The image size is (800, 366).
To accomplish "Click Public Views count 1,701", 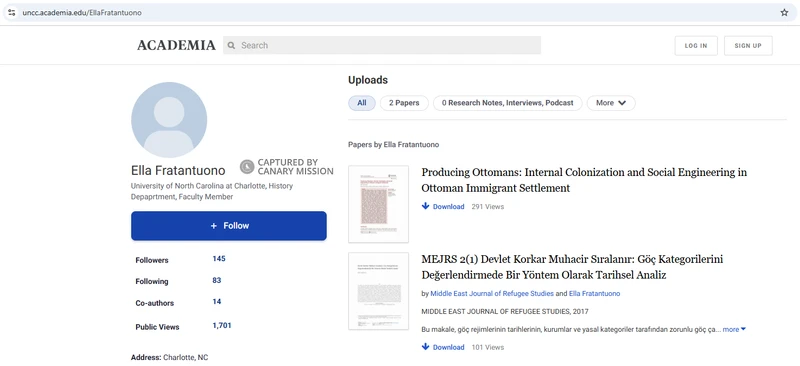I will (x=222, y=325).
